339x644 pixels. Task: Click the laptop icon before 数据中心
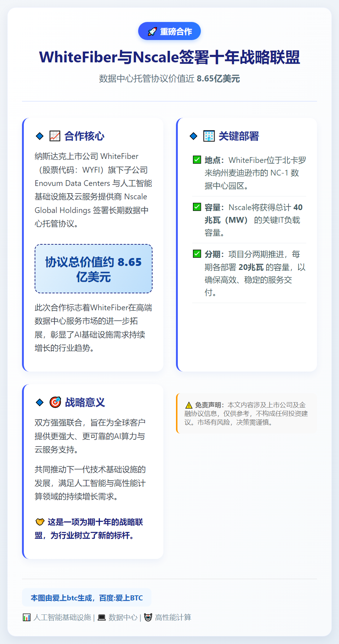102,617
